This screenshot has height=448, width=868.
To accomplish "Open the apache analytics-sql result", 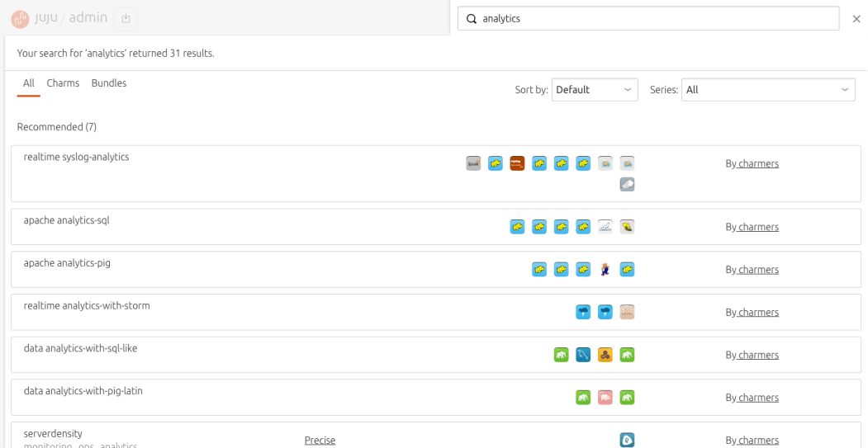I will (436, 227).
